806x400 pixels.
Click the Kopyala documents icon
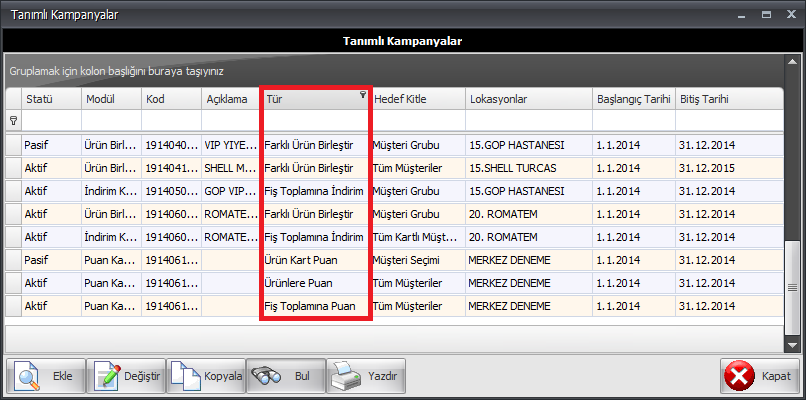coord(186,377)
